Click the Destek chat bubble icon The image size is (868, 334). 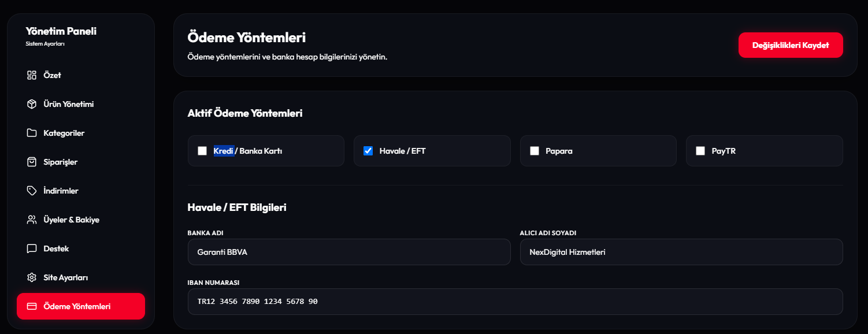coord(32,248)
